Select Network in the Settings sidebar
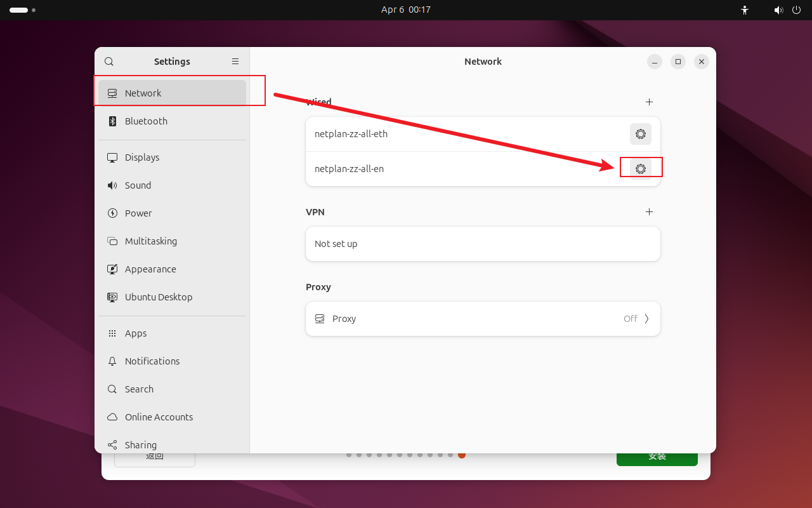This screenshot has width=812, height=508. (172, 93)
